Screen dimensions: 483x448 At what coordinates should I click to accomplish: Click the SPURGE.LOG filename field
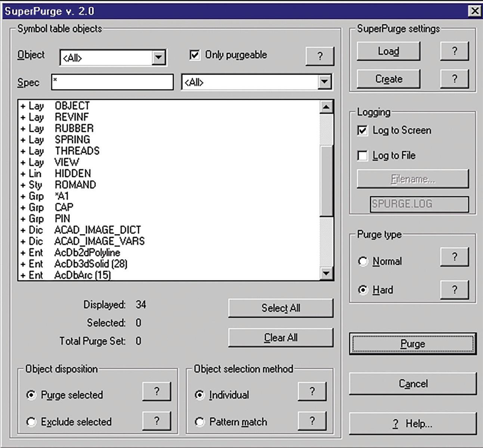click(x=419, y=204)
